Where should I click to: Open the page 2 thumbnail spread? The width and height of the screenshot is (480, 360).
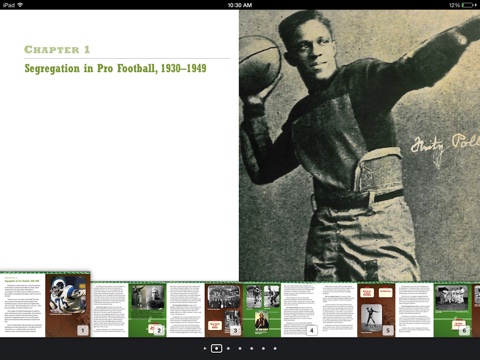(x=129, y=310)
